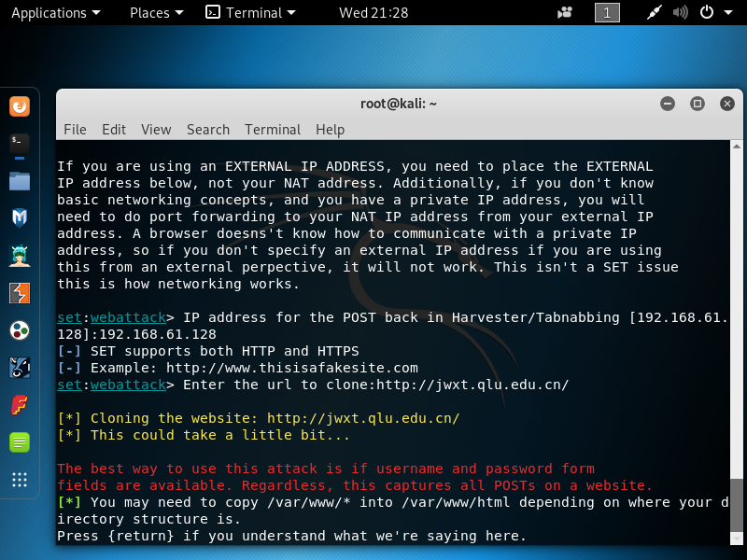Open BeEF from the dock
This screenshot has height=560, width=747.
click(20, 368)
